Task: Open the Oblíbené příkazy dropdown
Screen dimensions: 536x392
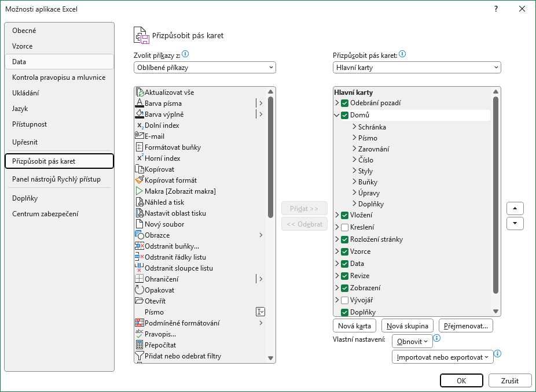Action: coord(204,67)
